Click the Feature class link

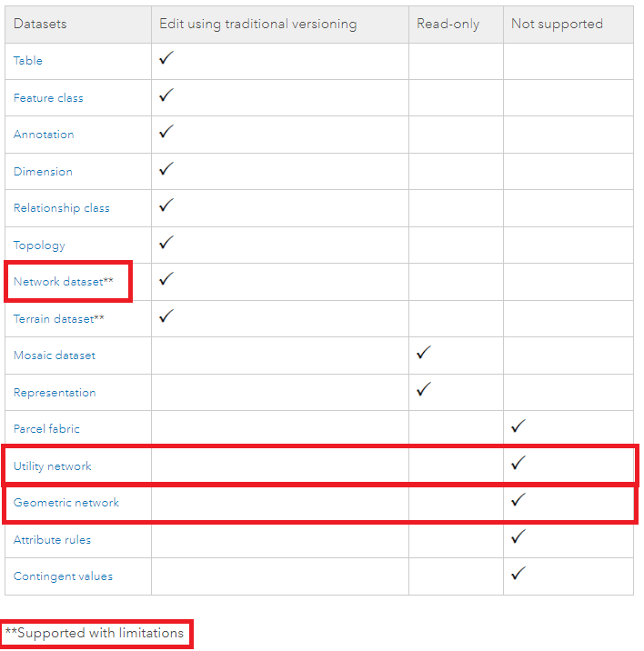pyautogui.click(x=48, y=98)
